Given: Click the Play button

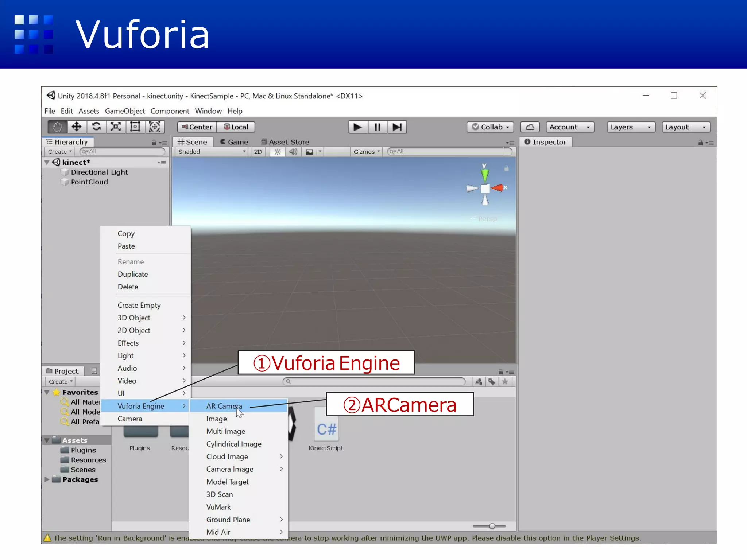Looking at the screenshot, I should tap(358, 127).
